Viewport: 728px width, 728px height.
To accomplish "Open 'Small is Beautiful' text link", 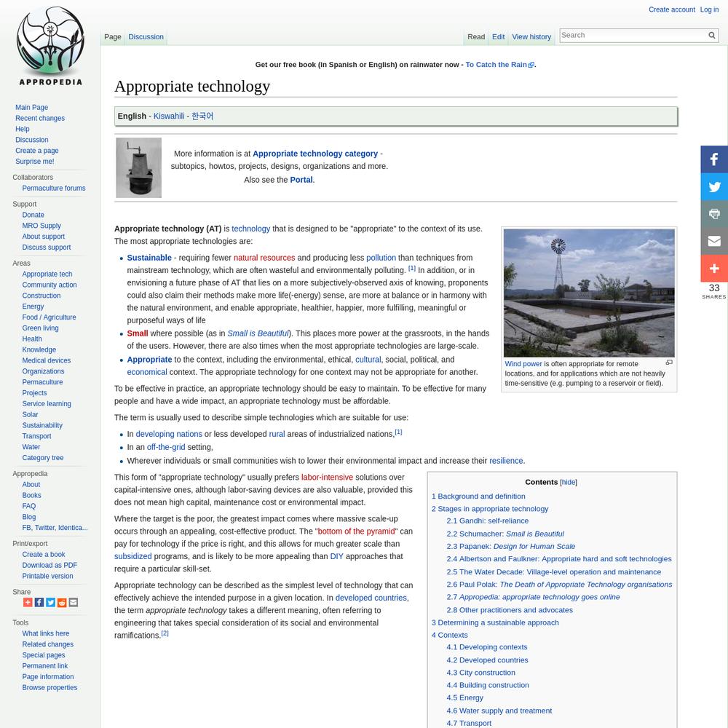I will point(258,333).
